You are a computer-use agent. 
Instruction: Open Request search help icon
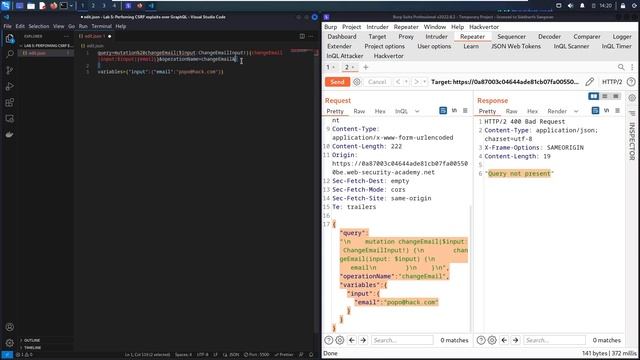point(329,340)
